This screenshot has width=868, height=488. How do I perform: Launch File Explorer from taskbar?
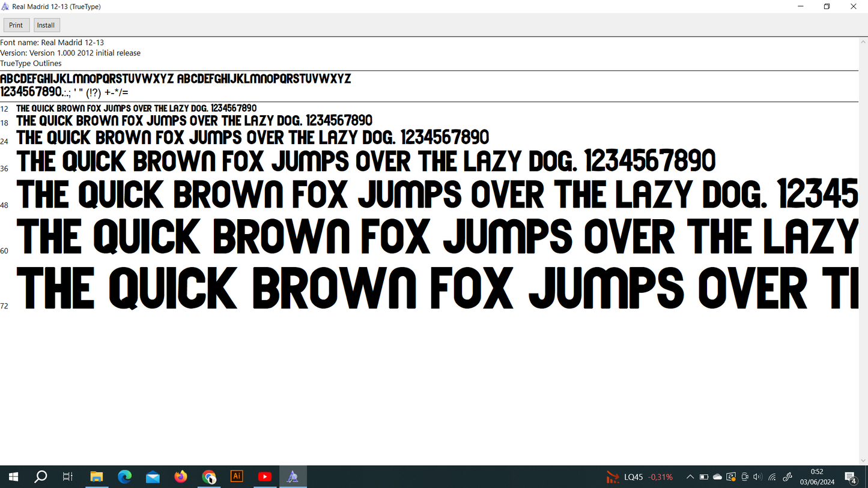[97, 477]
